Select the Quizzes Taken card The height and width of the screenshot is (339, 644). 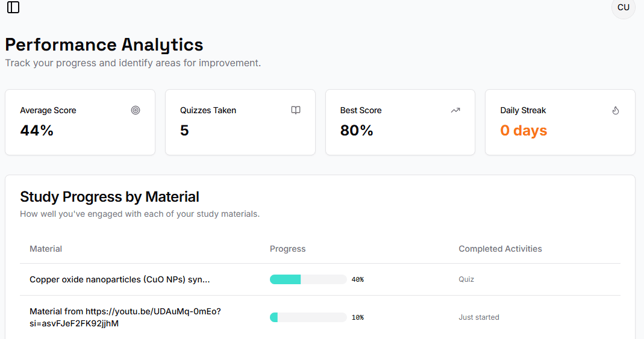(240, 122)
